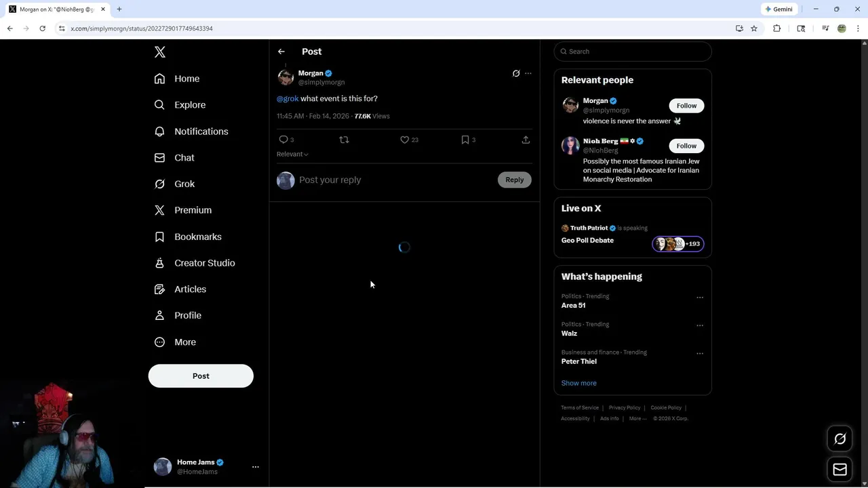Screen dimensions: 868x488
Task: Open the Gemini button in Chrome
Action: coord(779,9)
